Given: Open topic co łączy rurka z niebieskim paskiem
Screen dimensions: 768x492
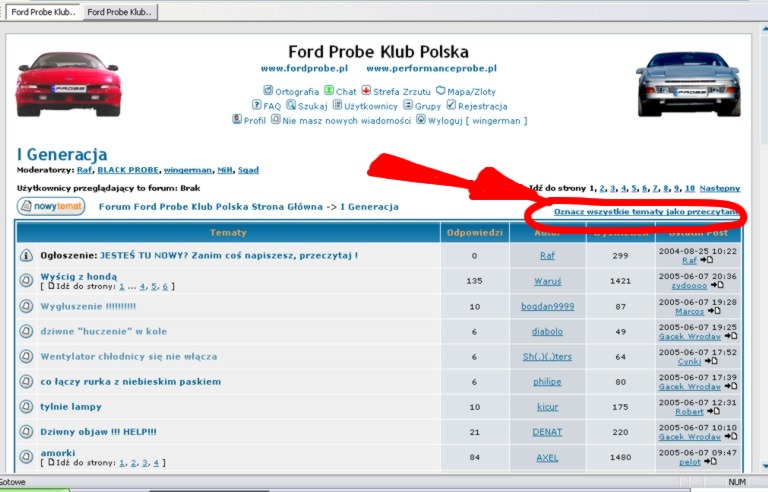Looking at the screenshot, I should coord(130,382).
